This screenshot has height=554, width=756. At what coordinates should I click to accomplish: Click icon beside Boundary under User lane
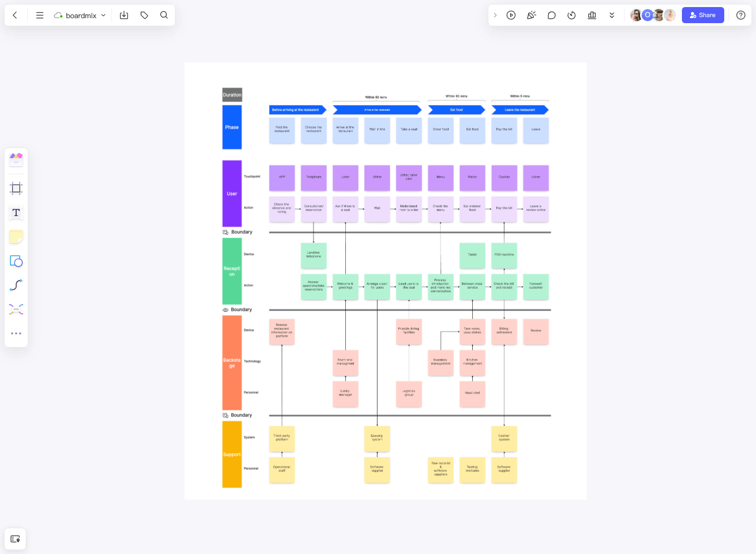point(225,232)
